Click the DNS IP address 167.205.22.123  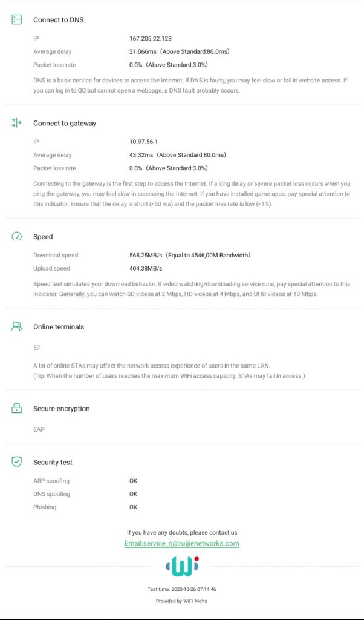(151, 39)
